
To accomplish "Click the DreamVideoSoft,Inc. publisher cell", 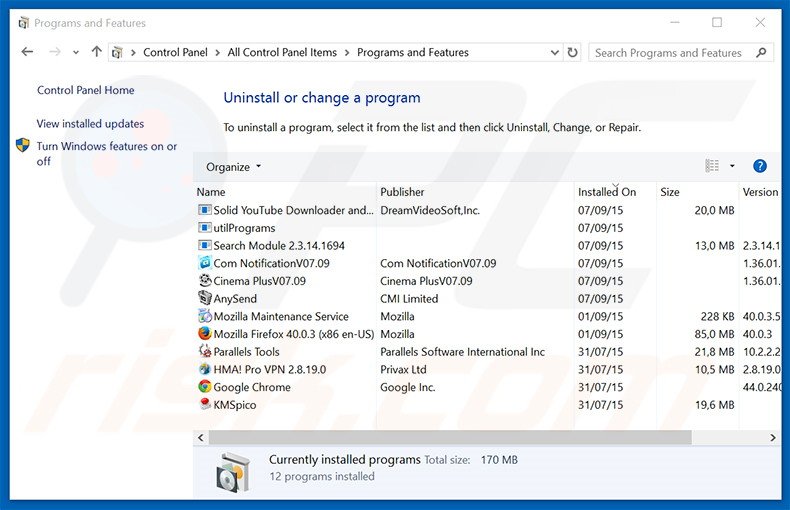I will (430, 210).
